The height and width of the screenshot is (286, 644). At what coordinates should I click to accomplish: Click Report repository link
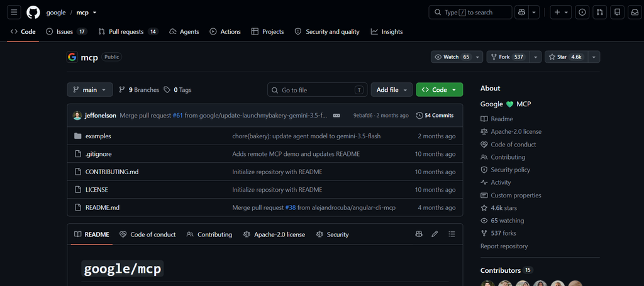coord(504,246)
